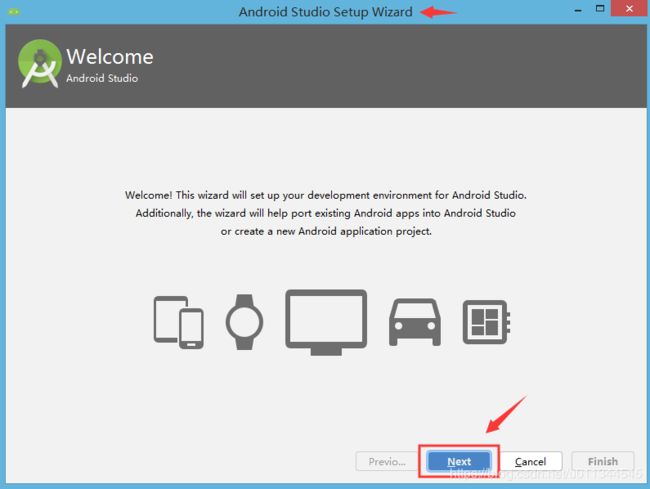
Task: Click the "Android Studio" subtitle in header
Action: point(102,78)
